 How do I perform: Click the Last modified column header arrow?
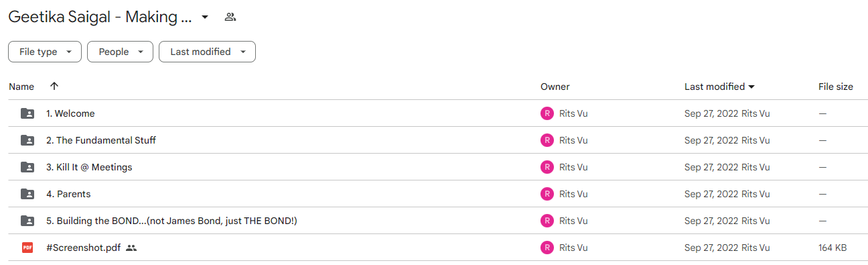pos(751,87)
